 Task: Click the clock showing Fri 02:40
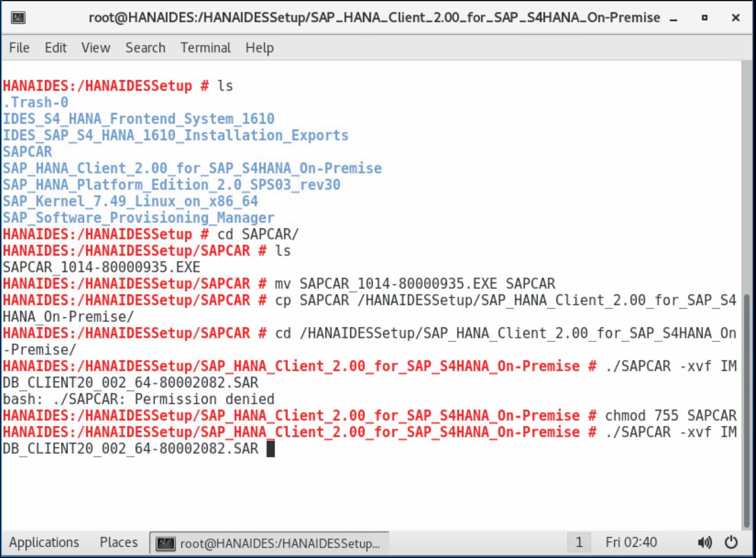(x=632, y=542)
